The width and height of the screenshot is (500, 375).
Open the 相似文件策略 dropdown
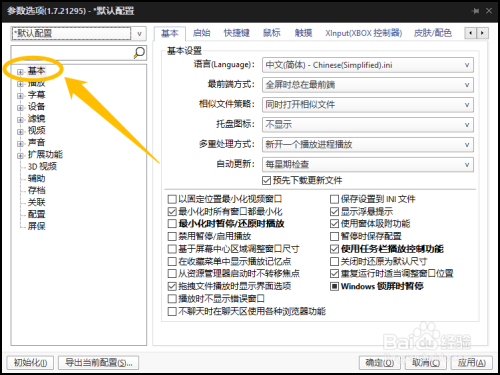click(368, 105)
